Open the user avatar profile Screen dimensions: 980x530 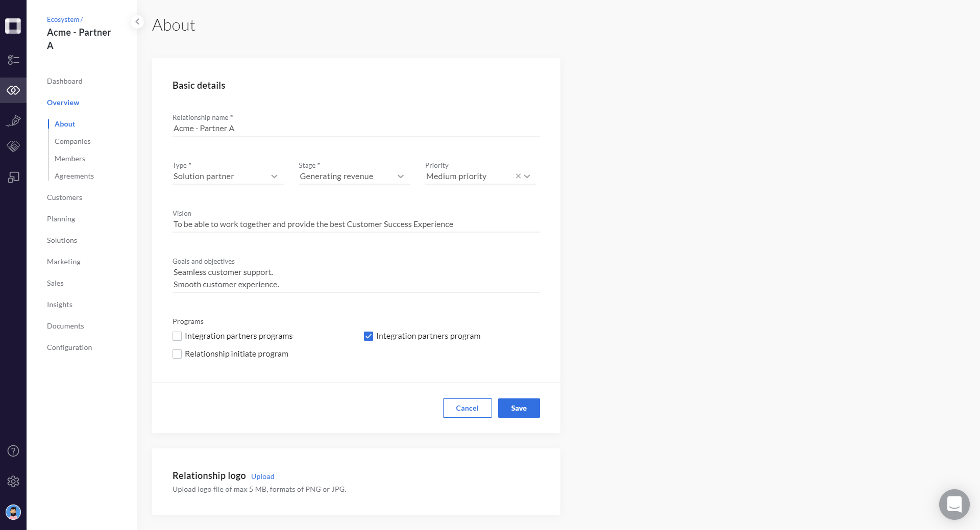point(13,512)
